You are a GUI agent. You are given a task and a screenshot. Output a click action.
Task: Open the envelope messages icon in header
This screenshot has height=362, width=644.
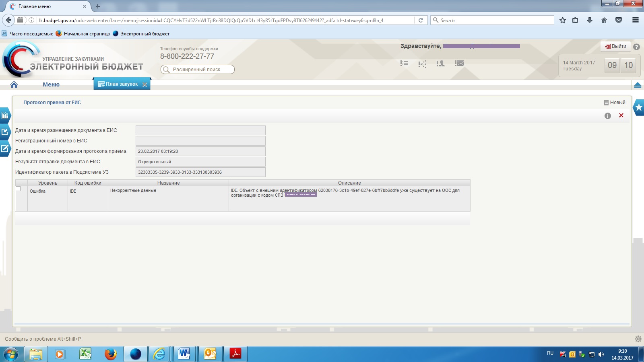(460, 63)
